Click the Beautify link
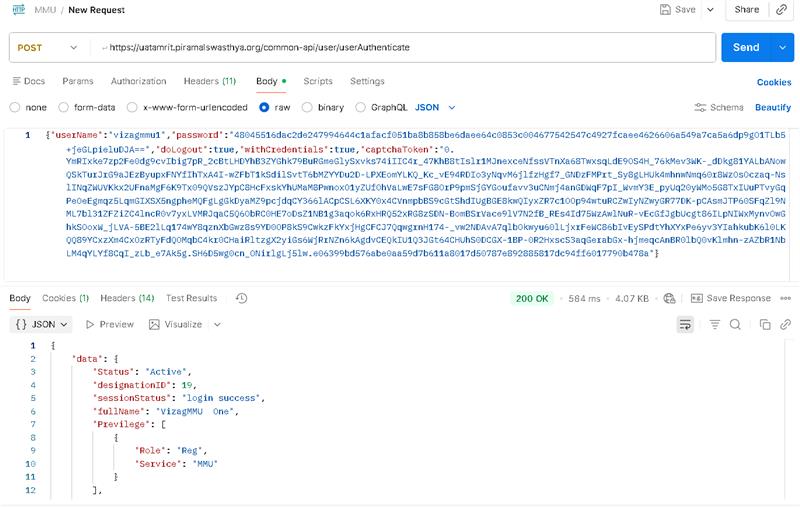The width and height of the screenshot is (800, 508). pyautogui.click(x=772, y=107)
